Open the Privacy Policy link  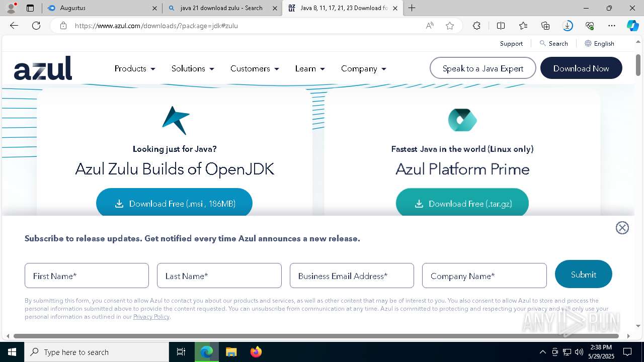point(151,317)
